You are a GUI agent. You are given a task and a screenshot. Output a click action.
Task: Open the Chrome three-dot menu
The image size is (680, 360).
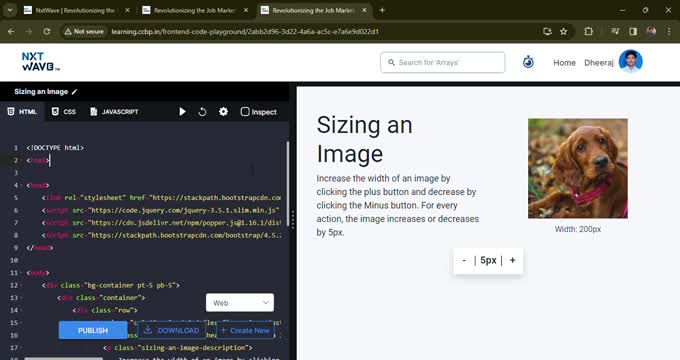tap(669, 32)
